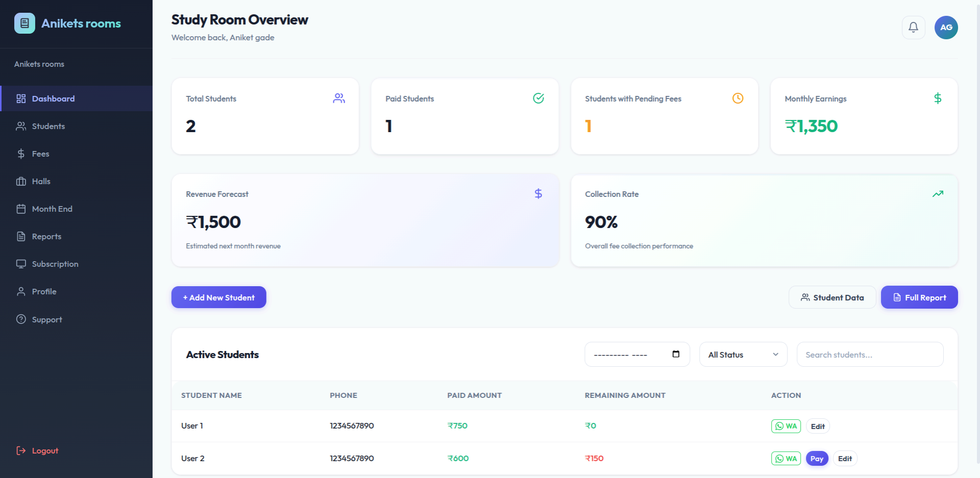Screen dimensions: 980x478
Task: Click the Month End calendar icon in sidebar
Action: coord(21,209)
